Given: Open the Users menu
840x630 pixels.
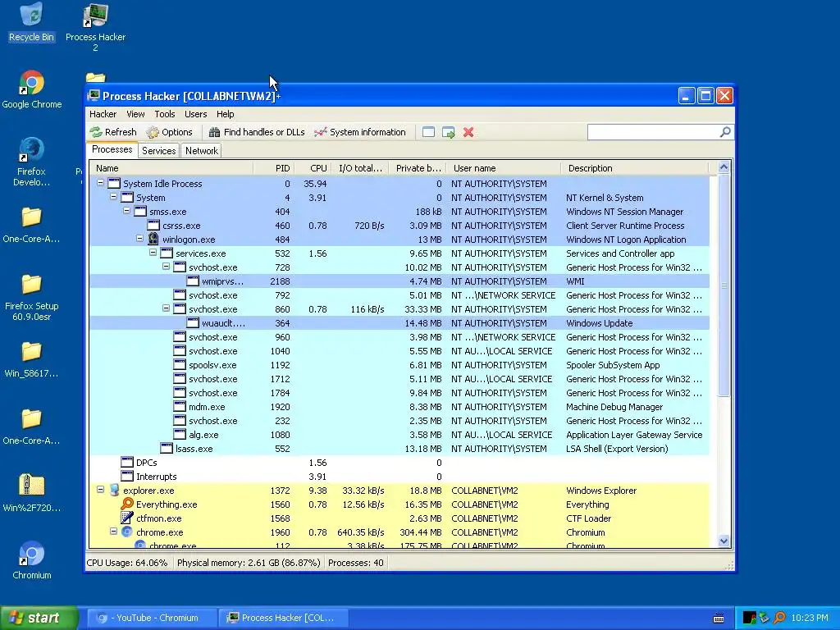Looking at the screenshot, I should 195,114.
